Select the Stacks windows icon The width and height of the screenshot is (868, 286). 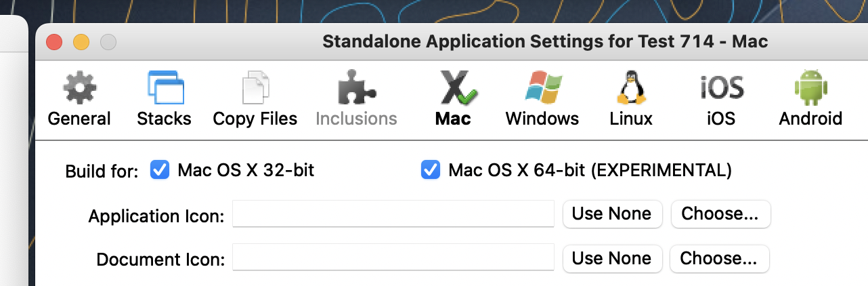pos(165,87)
